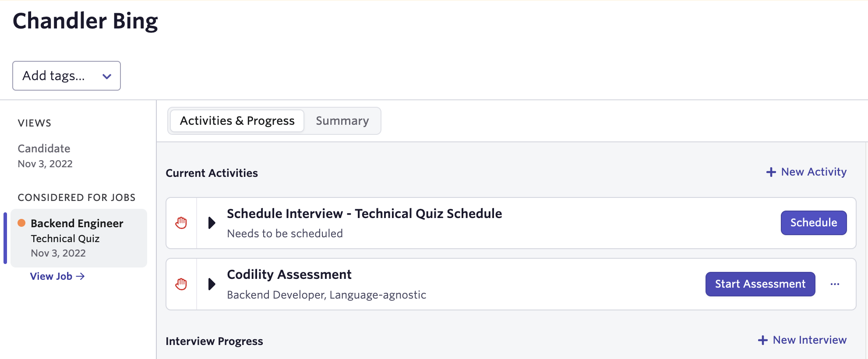Click the New Interview link
This screenshot has height=359, width=868.
[802, 340]
